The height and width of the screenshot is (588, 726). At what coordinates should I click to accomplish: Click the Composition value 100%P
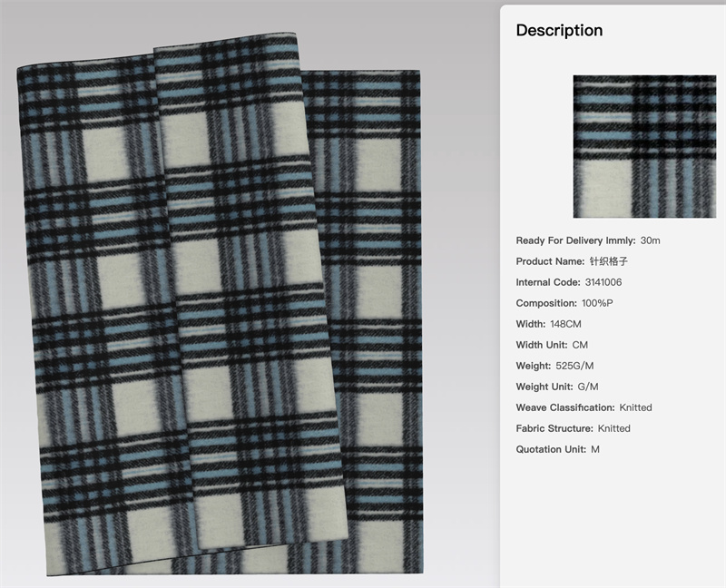click(x=597, y=303)
